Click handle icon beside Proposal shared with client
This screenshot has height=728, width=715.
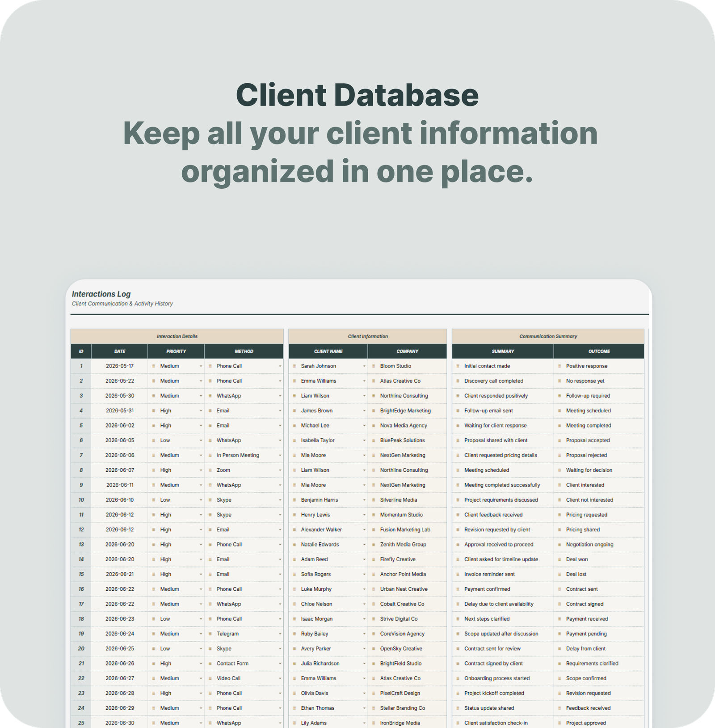(x=458, y=440)
